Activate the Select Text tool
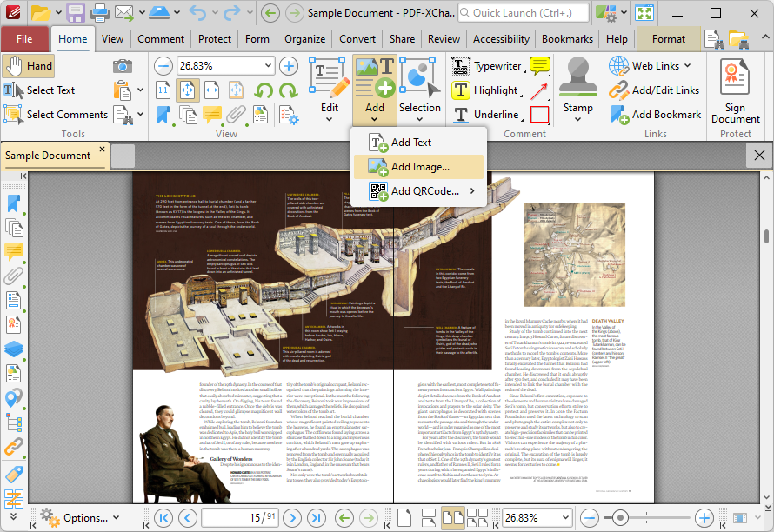774x532 pixels. (39, 90)
